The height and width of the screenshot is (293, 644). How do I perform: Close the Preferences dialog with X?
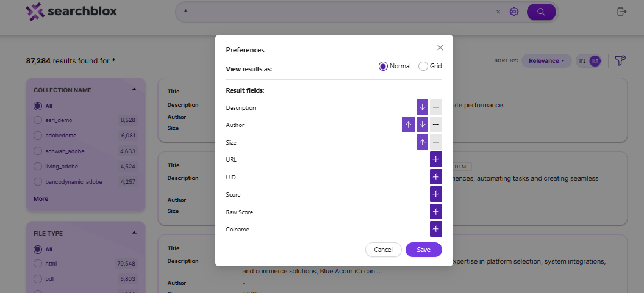click(x=440, y=48)
